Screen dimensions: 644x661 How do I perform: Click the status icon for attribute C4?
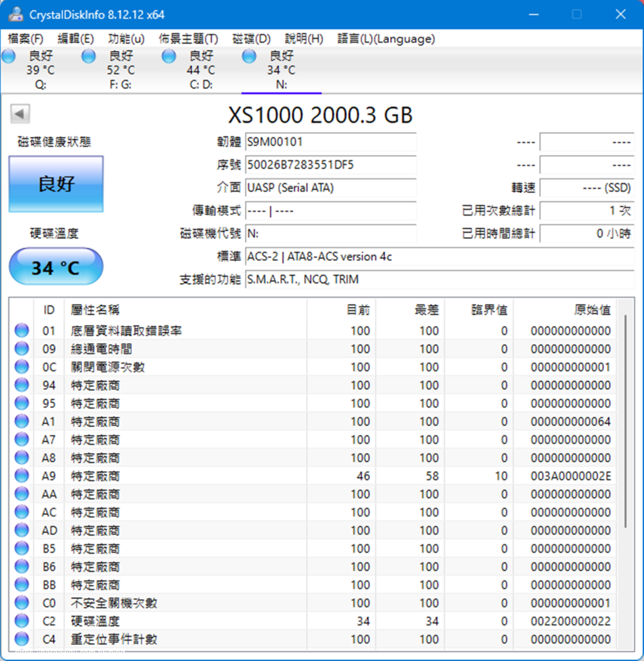click(21, 638)
